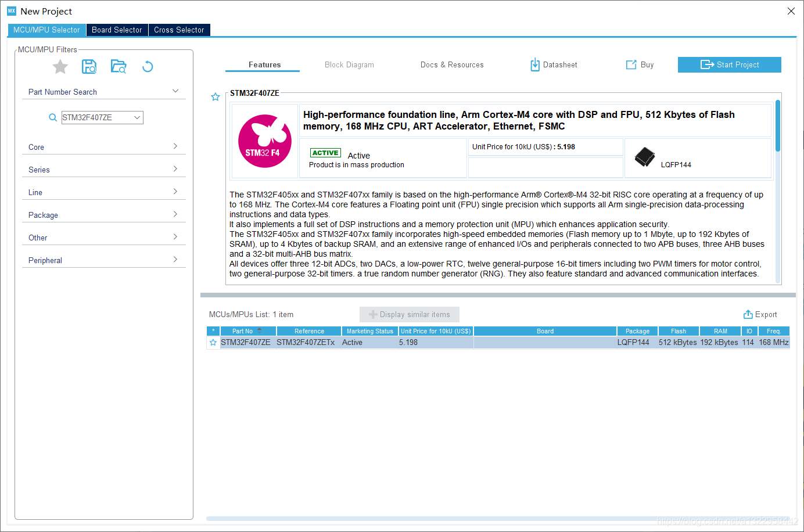The image size is (804, 532).
Task: Click the 512 kBytes flash cell
Action: click(678, 343)
